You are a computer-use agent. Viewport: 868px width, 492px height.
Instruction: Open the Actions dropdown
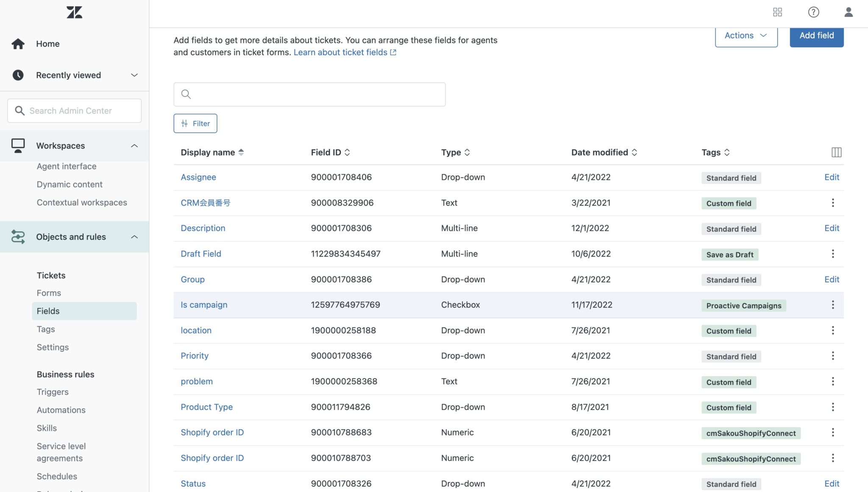point(746,36)
